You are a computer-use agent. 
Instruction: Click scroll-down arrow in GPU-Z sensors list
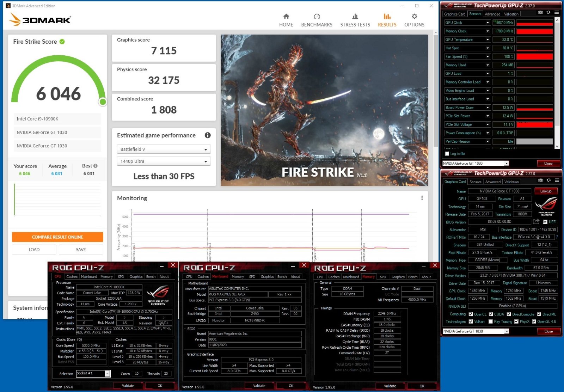557,146
